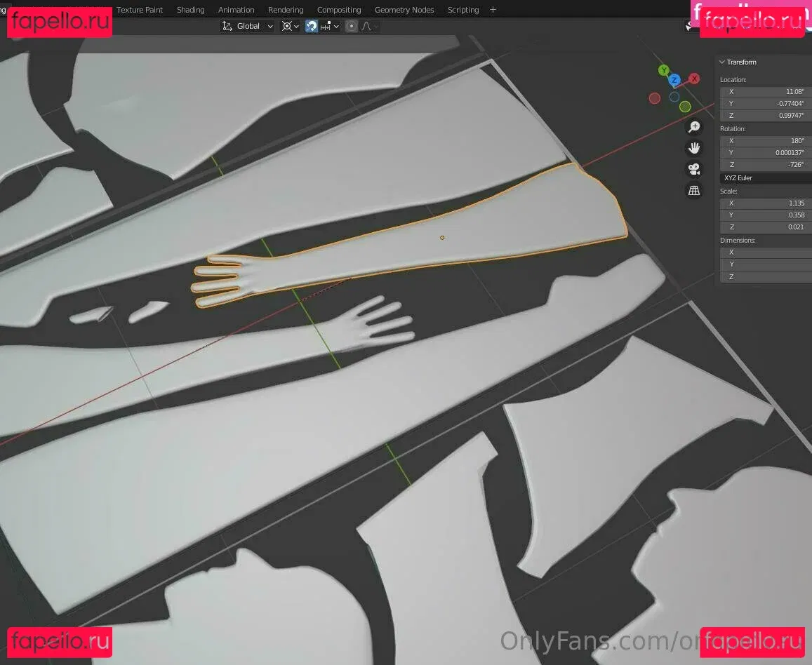This screenshot has height=665, width=812.
Task: Toggle camera view with the camera icon
Action: click(x=693, y=169)
